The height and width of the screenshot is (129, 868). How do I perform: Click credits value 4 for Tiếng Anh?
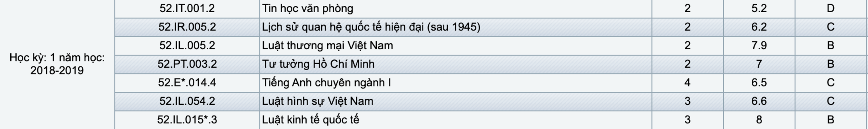[x=687, y=83]
